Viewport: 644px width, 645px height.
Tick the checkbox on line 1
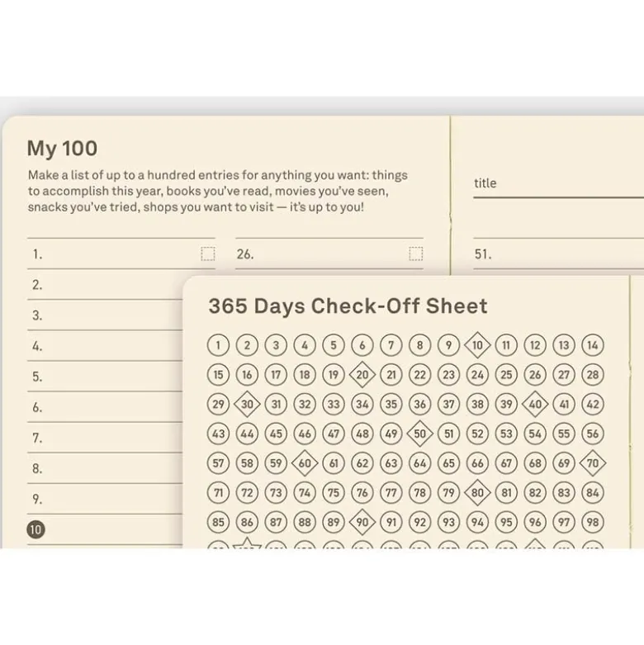[x=208, y=254]
